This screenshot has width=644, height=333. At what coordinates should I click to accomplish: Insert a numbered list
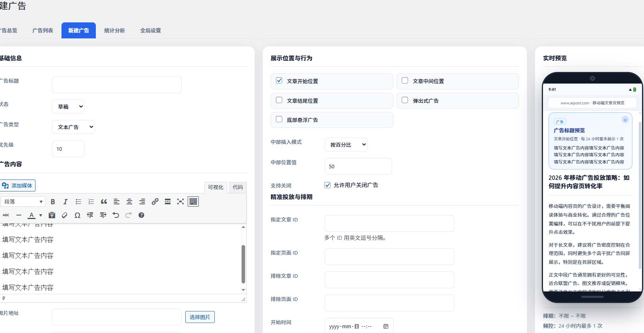click(x=91, y=202)
